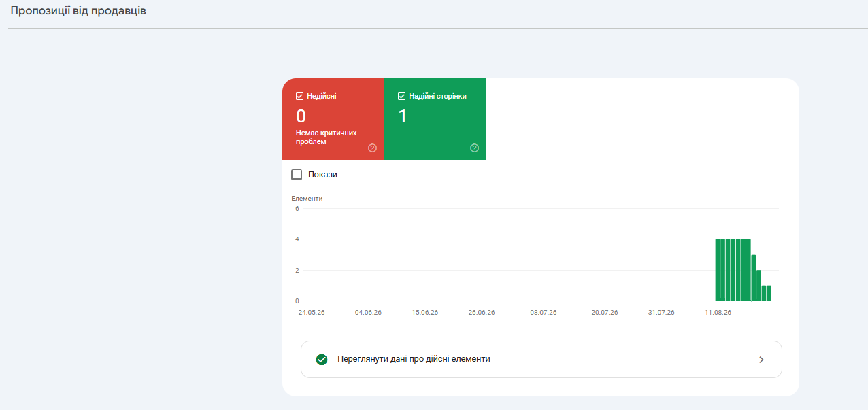Click the 24.05.26 date label

(x=312, y=313)
